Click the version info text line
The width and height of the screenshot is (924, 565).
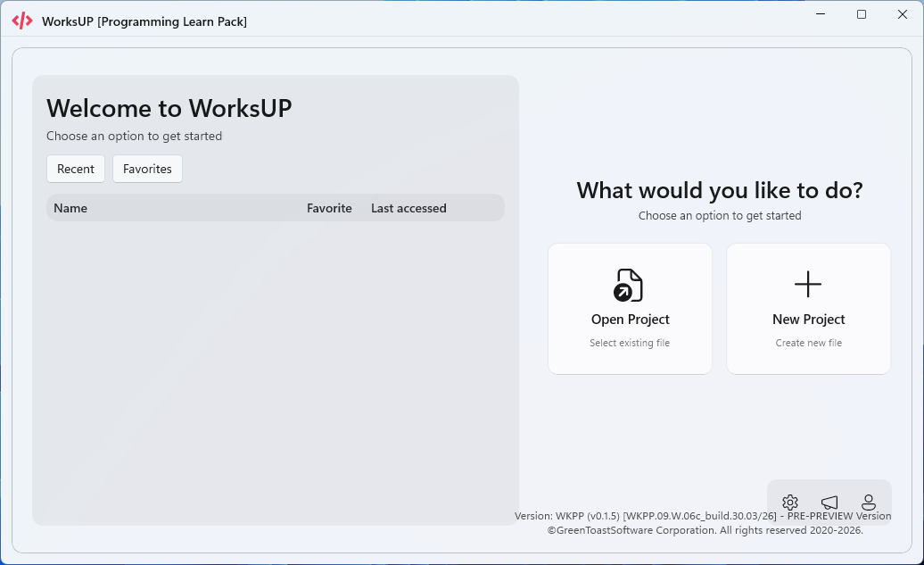(703, 515)
